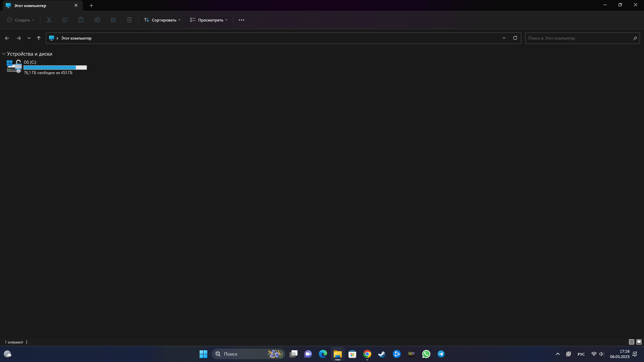
Task: Open the Просмотреть dropdown menu
Action: 209,20
